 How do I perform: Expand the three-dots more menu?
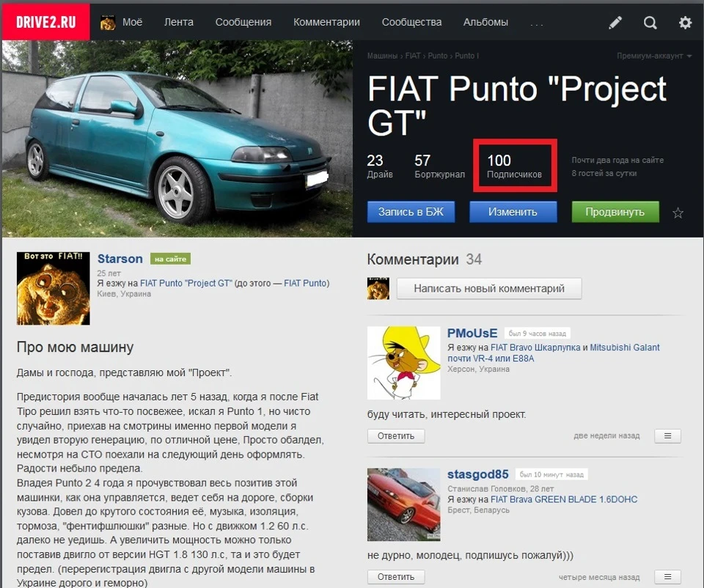pyautogui.click(x=537, y=23)
